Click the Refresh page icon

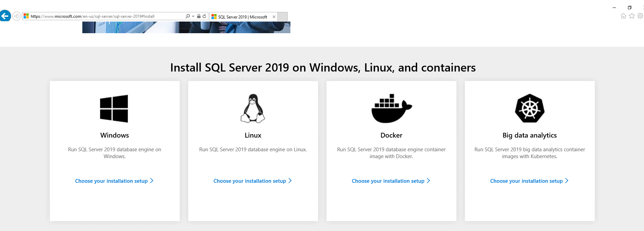[x=204, y=16]
